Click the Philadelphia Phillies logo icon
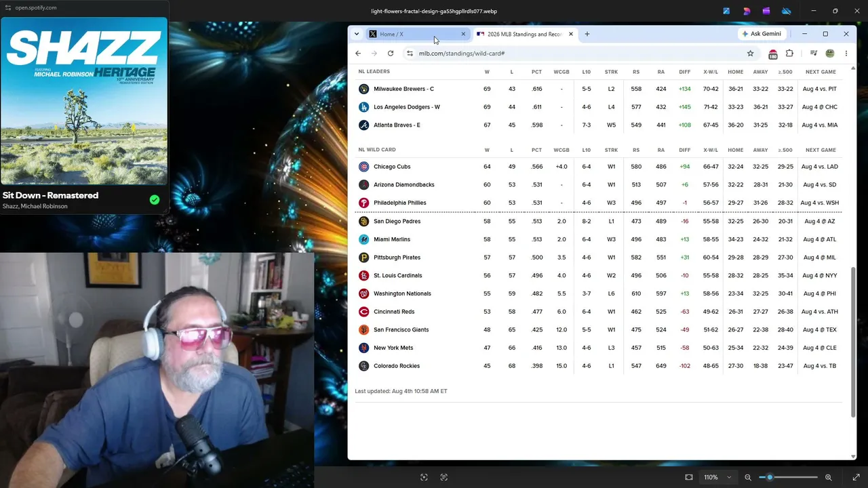This screenshot has width=868, height=488. click(x=363, y=203)
